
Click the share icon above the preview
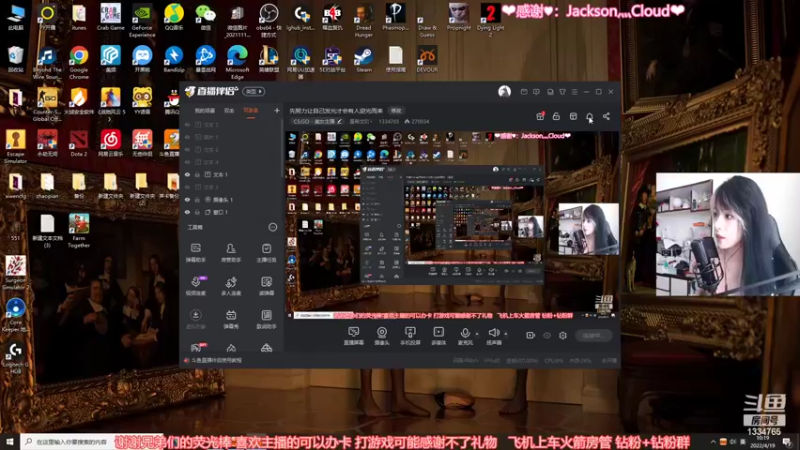pos(606,116)
